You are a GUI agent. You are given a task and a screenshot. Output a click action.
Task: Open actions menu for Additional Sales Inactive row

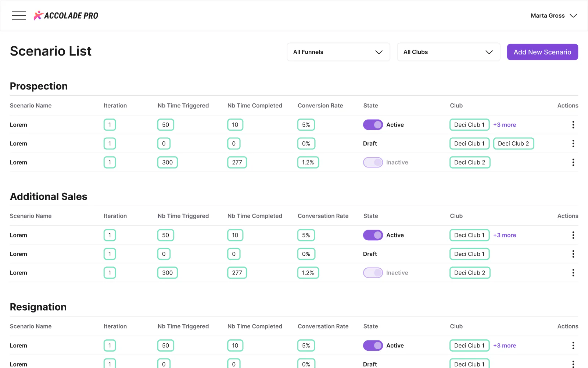(x=573, y=273)
